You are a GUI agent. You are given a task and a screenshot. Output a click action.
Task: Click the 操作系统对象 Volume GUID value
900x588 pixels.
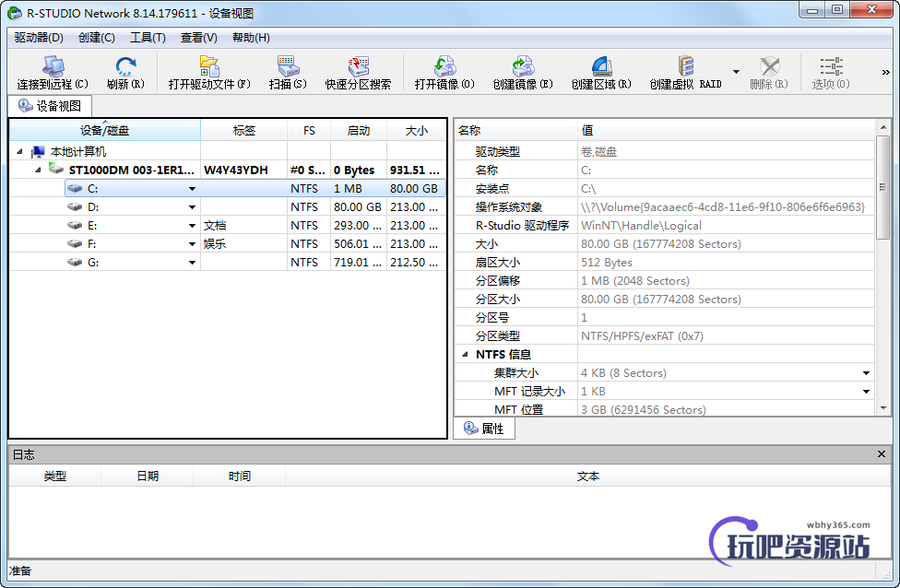pyautogui.click(x=723, y=207)
